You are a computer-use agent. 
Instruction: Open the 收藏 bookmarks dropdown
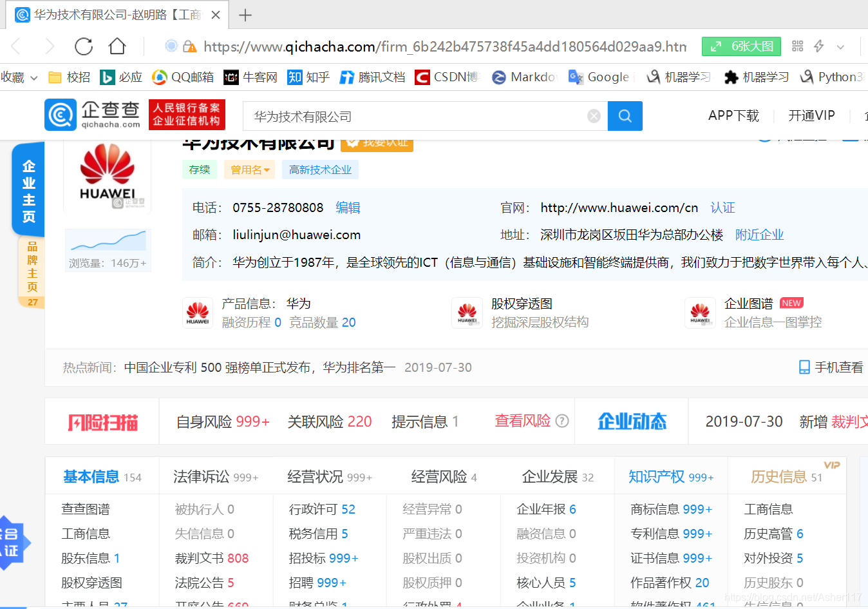19,77
